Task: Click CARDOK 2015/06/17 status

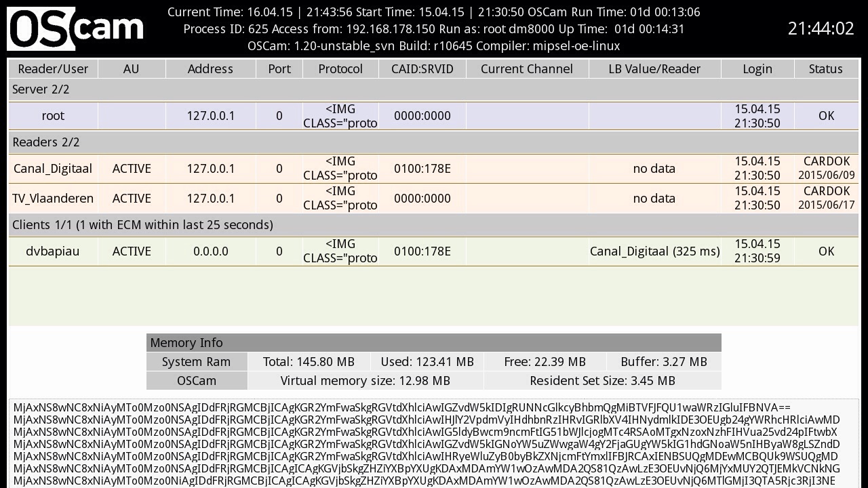Action: [x=826, y=199]
